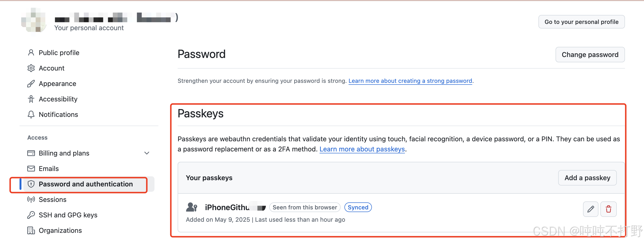
Task: Click the Change password button
Action: (x=590, y=55)
